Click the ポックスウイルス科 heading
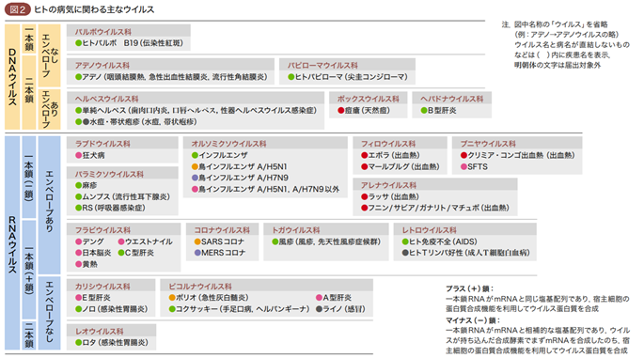 (x=368, y=99)
